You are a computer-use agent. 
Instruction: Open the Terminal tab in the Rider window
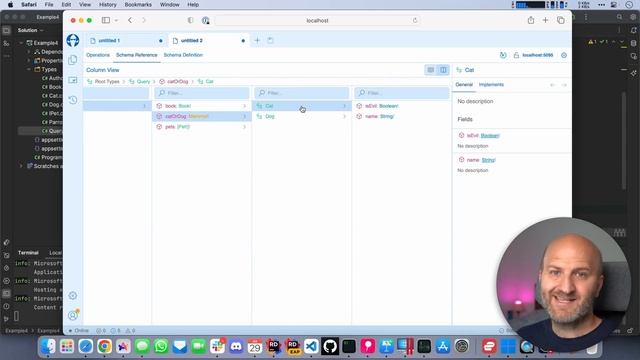click(28, 253)
